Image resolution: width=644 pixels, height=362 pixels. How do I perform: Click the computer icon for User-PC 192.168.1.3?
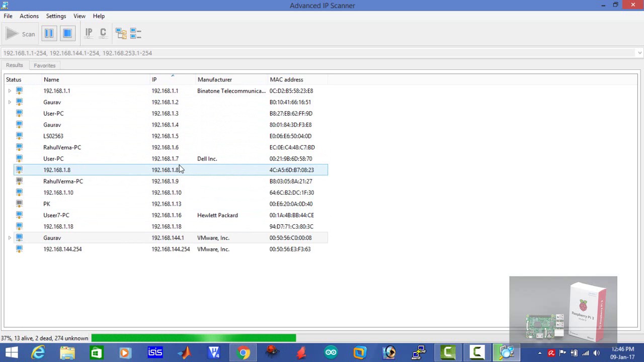point(19,114)
